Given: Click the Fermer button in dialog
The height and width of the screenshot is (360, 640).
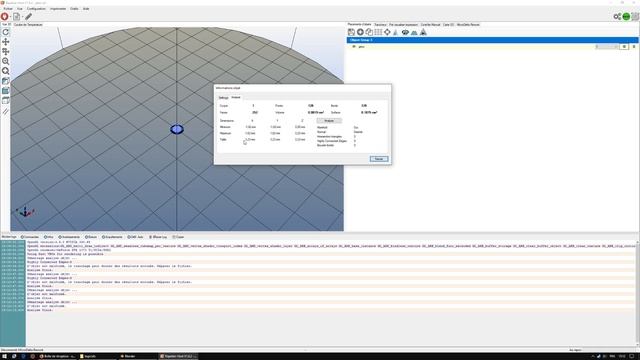Looking at the screenshot, I should click(379, 159).
